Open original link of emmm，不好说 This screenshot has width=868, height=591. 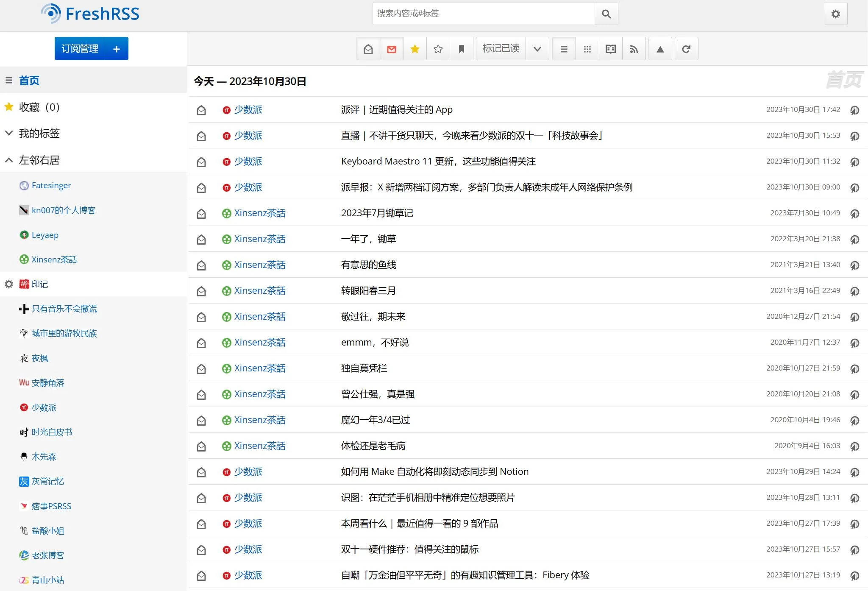(x=855, y=343)
